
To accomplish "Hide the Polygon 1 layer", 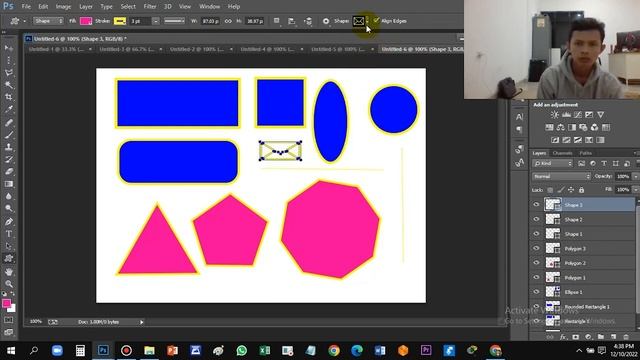I will pyautogui.click(x=536, y=278).
